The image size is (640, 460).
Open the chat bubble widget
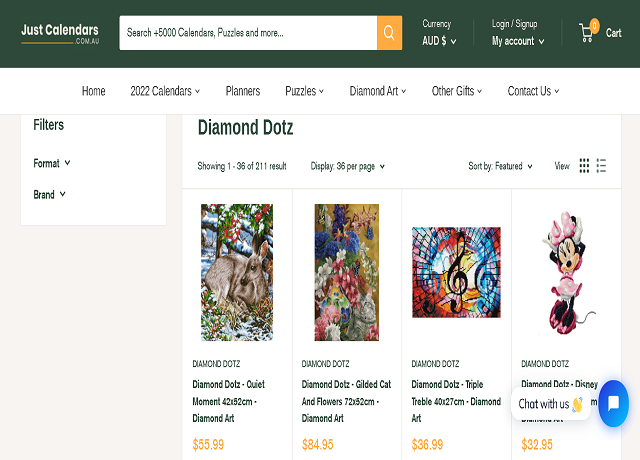pos(613,404)
